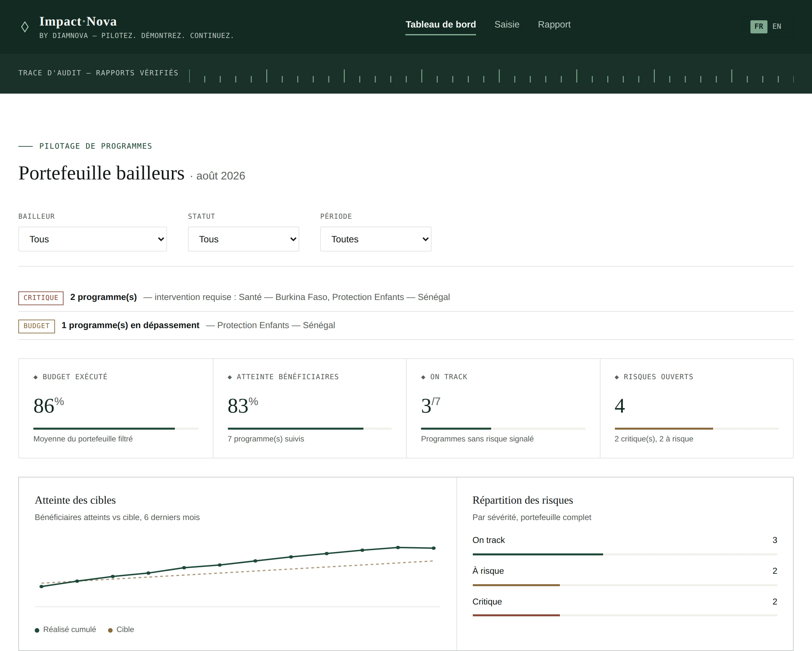The width and height of the screenshot is (812, 651).
Task: Click the first data point on Atteinte chart
Action: tap(42, 586)
